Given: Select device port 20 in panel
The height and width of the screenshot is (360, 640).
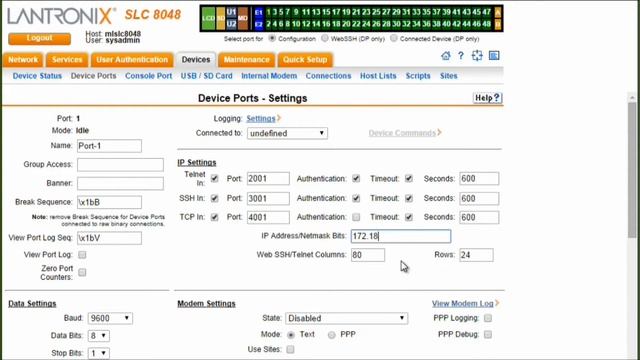Looking at the screenshot, I should click(346, 24).
